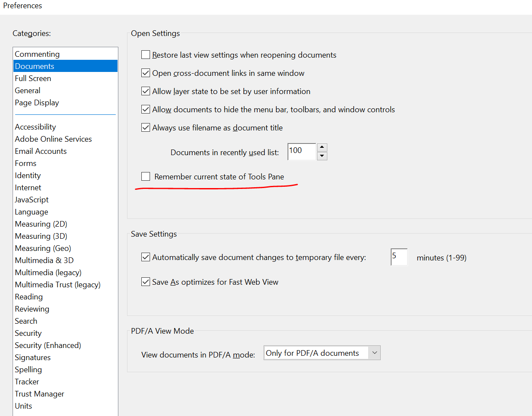Enable "Restore last view settings when reopening documents"
The width and height of the screenshot is (532, 416).
pyautogui.click(x=146, y=55)
